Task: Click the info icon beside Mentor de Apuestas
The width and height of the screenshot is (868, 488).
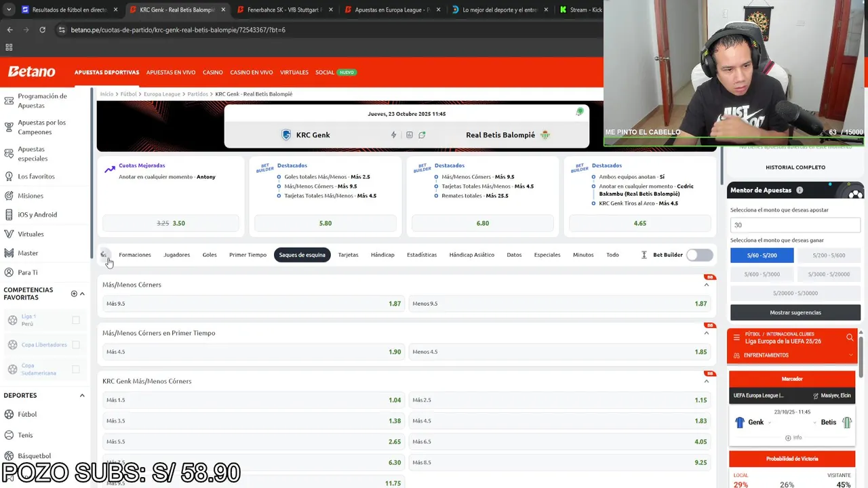Action: pos(800,190)
